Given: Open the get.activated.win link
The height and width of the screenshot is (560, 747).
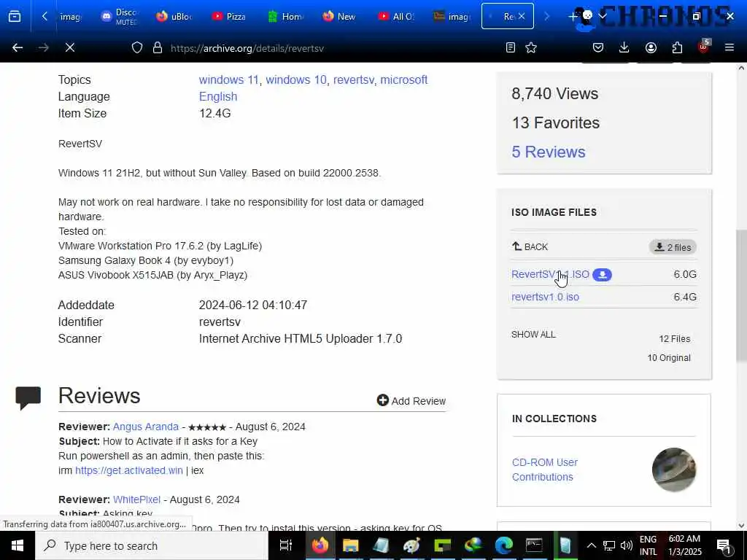Looking at the screenshot, I should (129, 470).
